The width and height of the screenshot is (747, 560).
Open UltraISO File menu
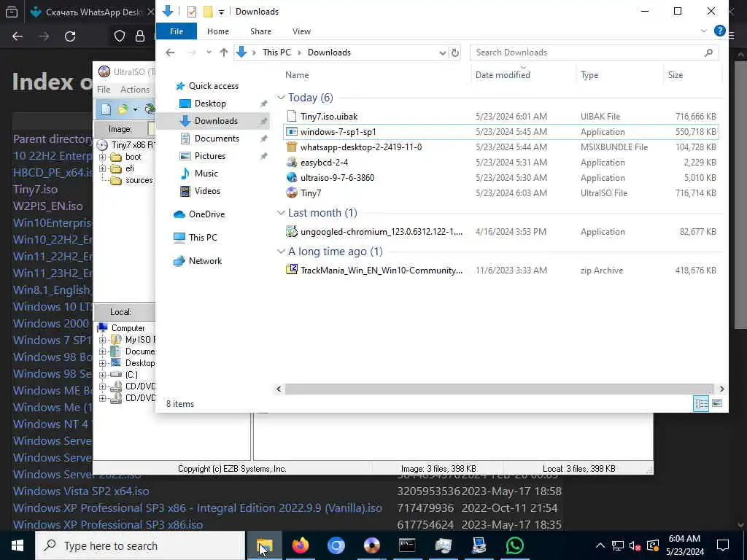[x=104, y=90]
